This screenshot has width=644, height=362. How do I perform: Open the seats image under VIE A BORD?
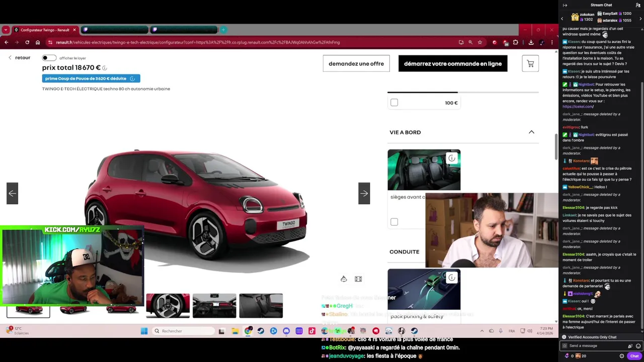click(424, 170)
